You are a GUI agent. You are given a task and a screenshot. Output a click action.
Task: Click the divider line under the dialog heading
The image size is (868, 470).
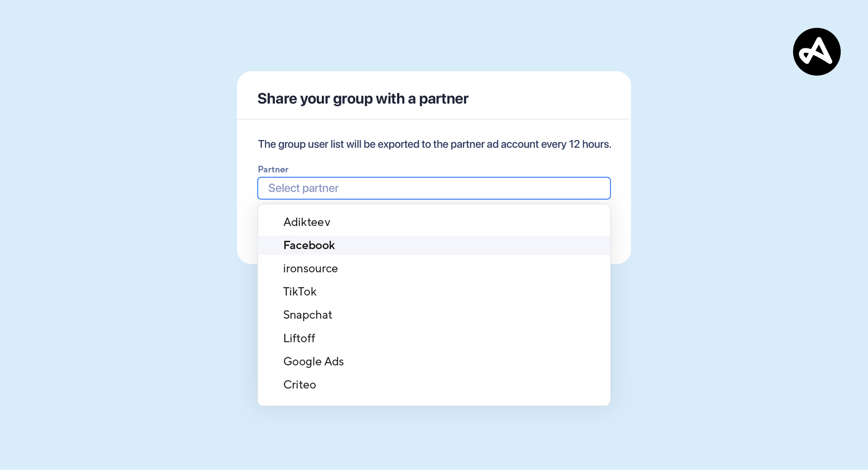(434, 119)
